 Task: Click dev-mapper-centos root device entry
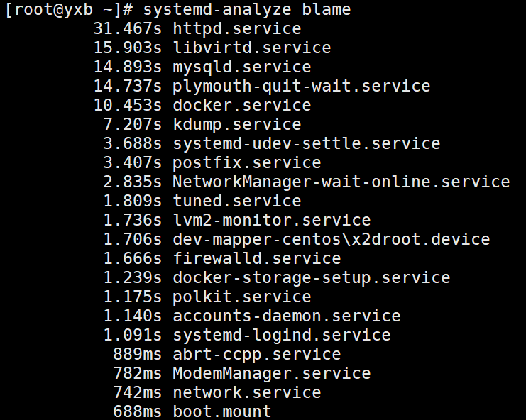tap(332, 240)
